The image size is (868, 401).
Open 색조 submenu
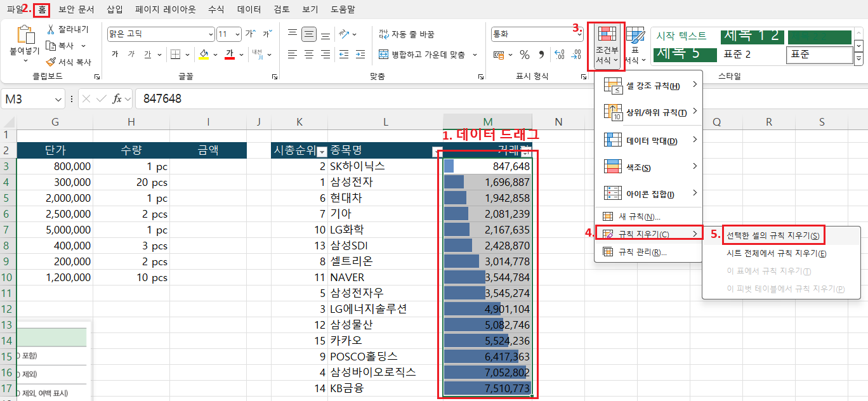pyautogui.click(x=648, y=168)
